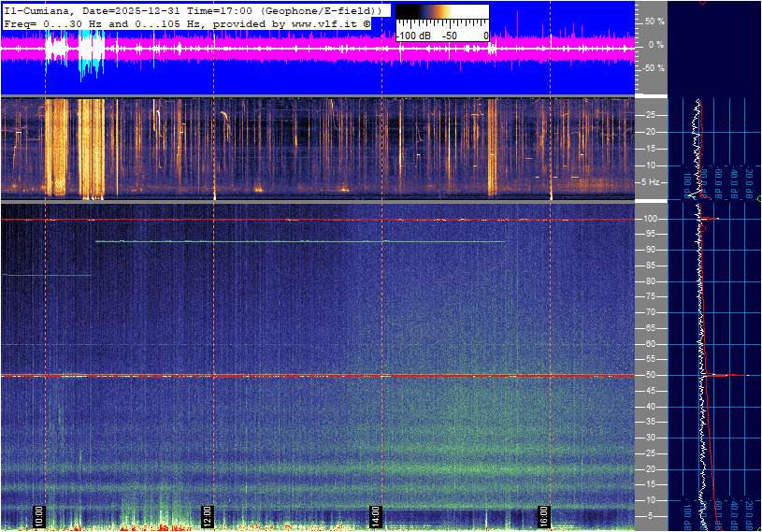Click the 100 Hz frequency axis label
The width and height of the screenshot is (762, 532).
(x=650, y=219)
